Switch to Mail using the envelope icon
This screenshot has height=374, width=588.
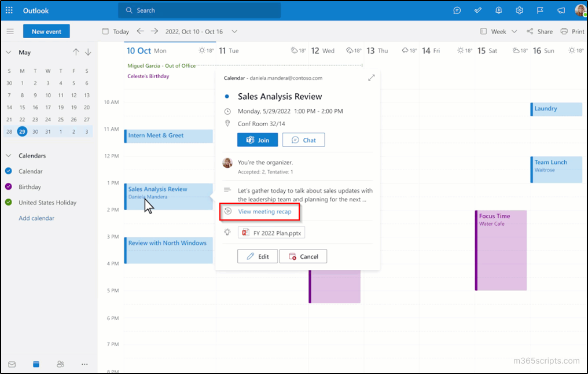coord(12,364)
